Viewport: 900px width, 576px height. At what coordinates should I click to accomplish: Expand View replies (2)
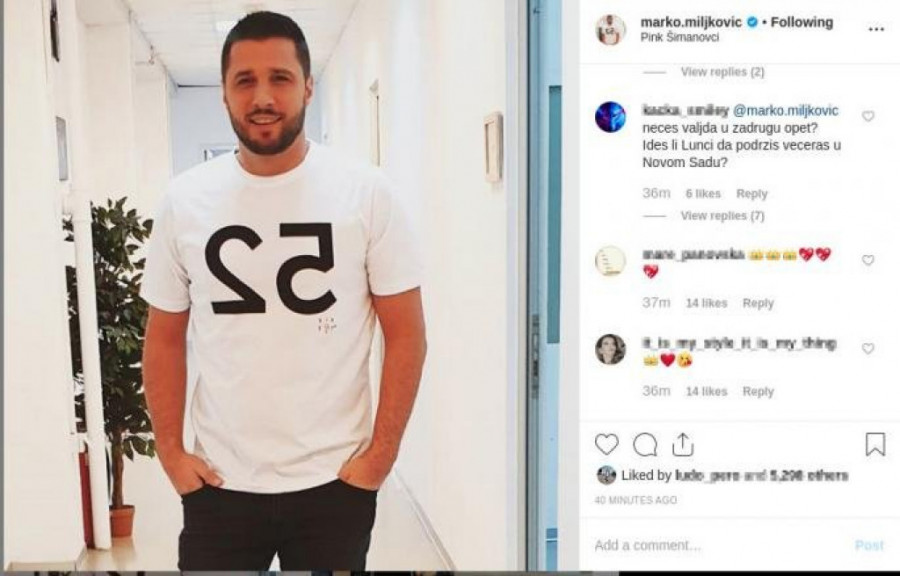tap(722, 72)
